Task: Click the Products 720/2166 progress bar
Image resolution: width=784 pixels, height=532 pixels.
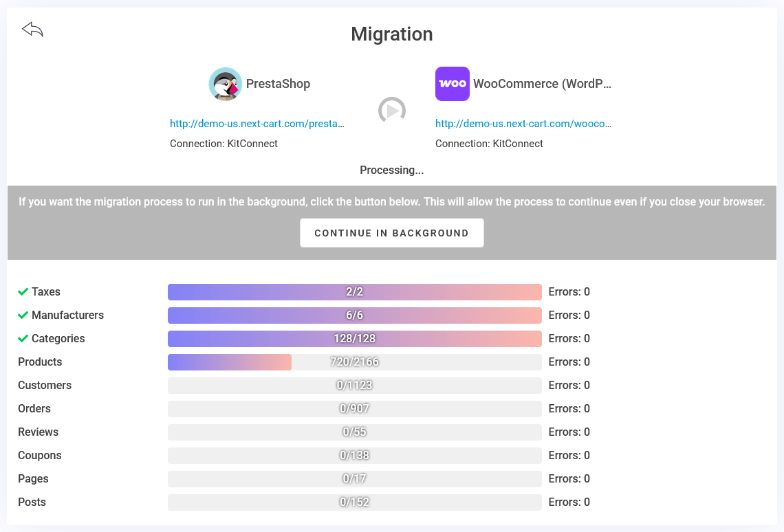Action: pos(354,362)
